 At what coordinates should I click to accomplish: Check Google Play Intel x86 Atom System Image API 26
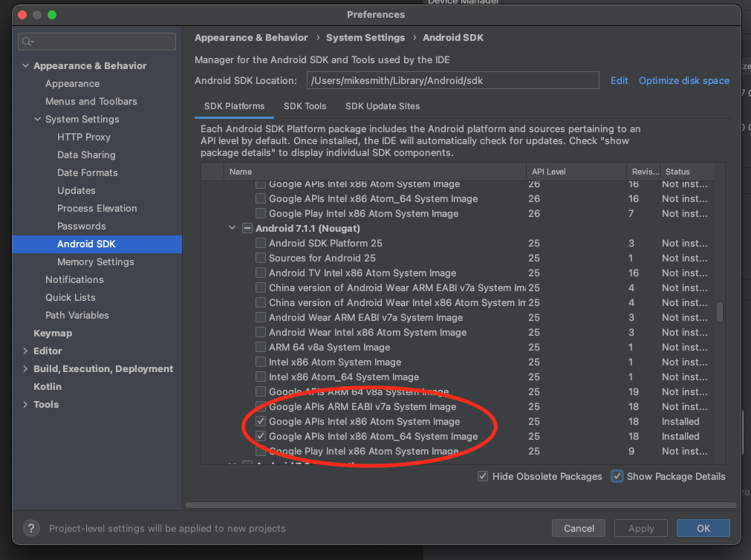click(261, 214)
